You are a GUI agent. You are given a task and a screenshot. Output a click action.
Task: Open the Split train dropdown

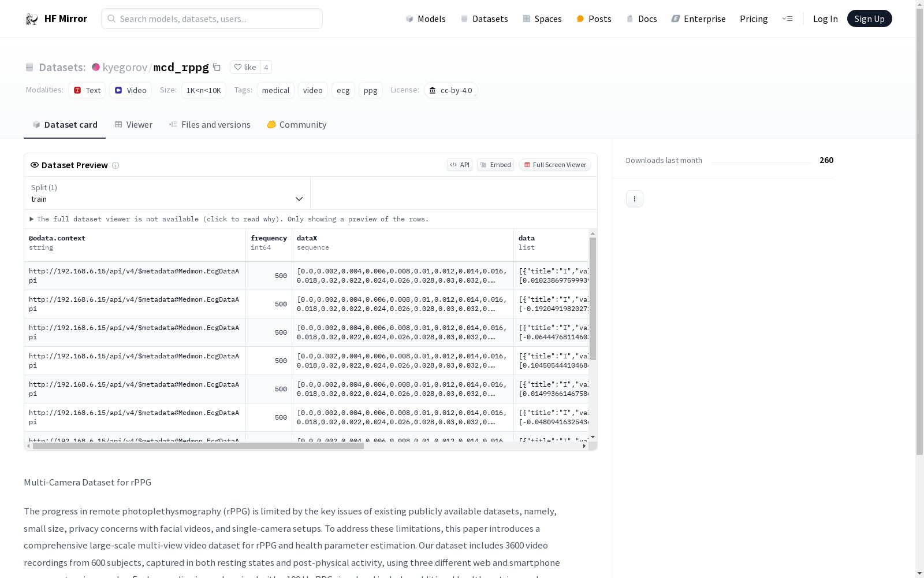pos(167,193)
